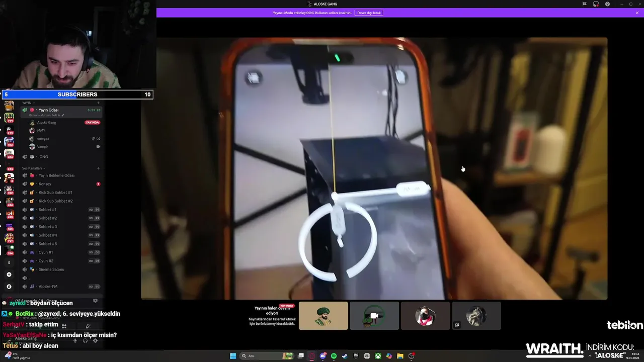Image resolution: width=644 pixels, height=362 pixels.
Task: Join Yayın Bekleme Odası voice channel
Action: [x=61, y=175]
